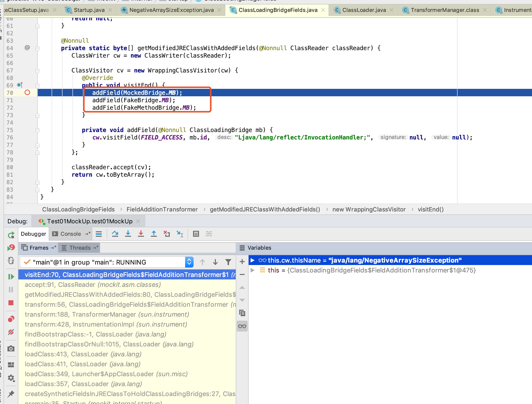Screen dimensions: 532x404
Task: Click the View Breakpoints icon
Action: (x=11, y=319)
